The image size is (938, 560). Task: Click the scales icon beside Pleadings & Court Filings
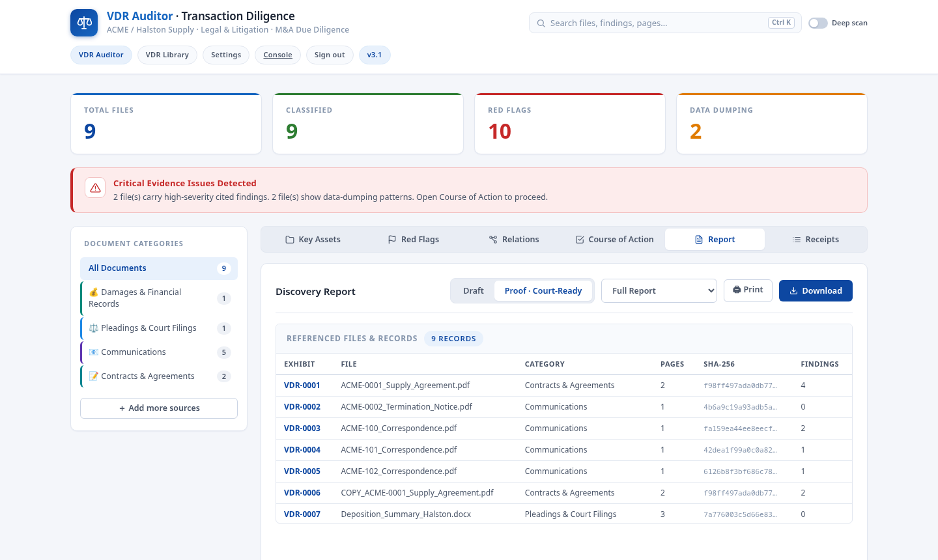94,328
